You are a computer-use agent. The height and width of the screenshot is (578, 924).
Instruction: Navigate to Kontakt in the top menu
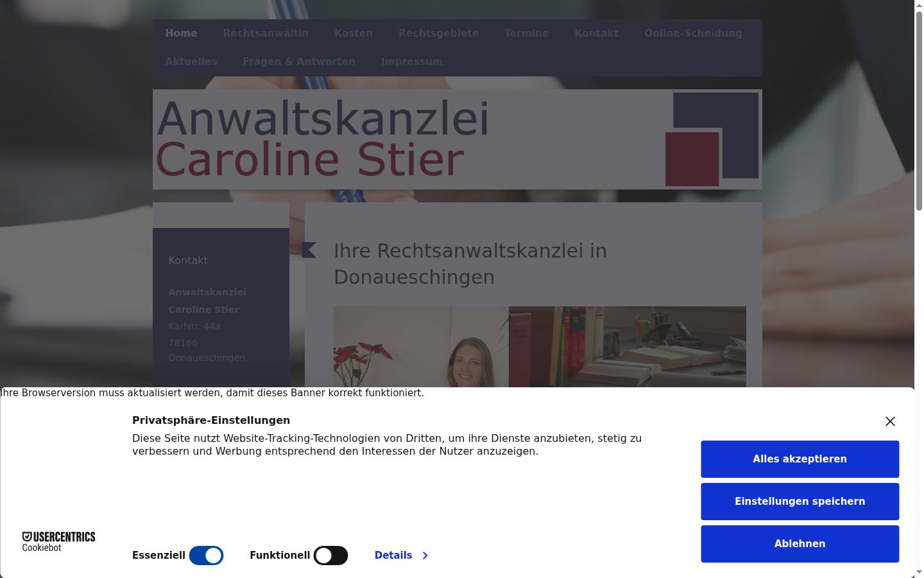tap(596, 33)
